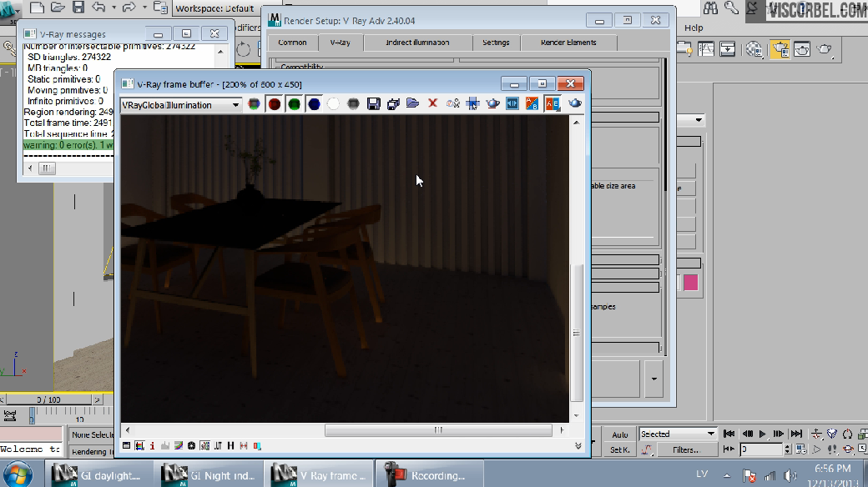Screen dimensions: 868x487
Task: Click the Undo arrow icon
Action: (x=98, y=8)
